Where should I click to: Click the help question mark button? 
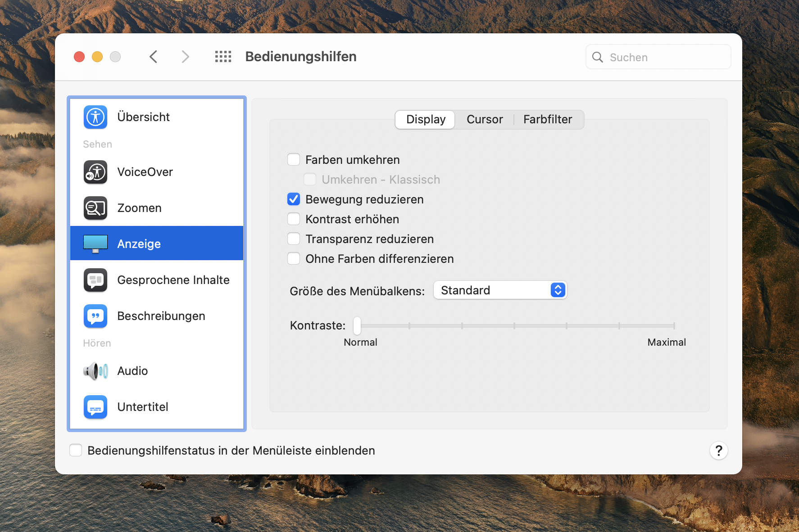(x=718, y=451)
